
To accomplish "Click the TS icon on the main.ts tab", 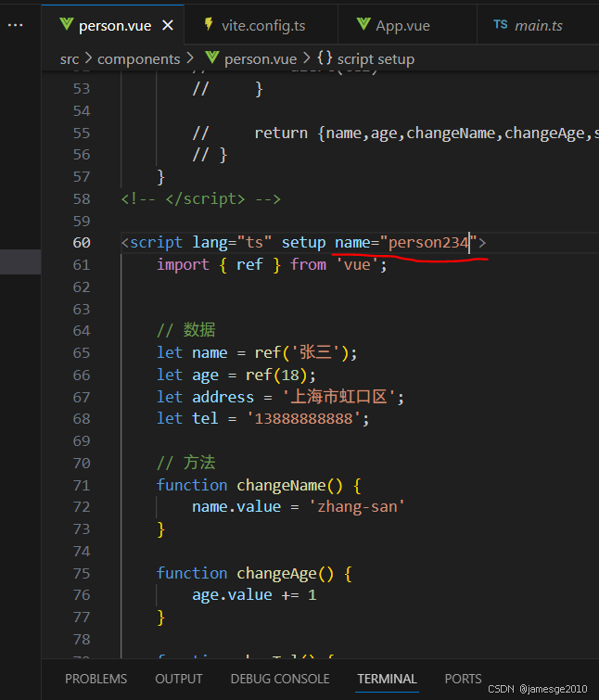I will [x=501, y=24].
